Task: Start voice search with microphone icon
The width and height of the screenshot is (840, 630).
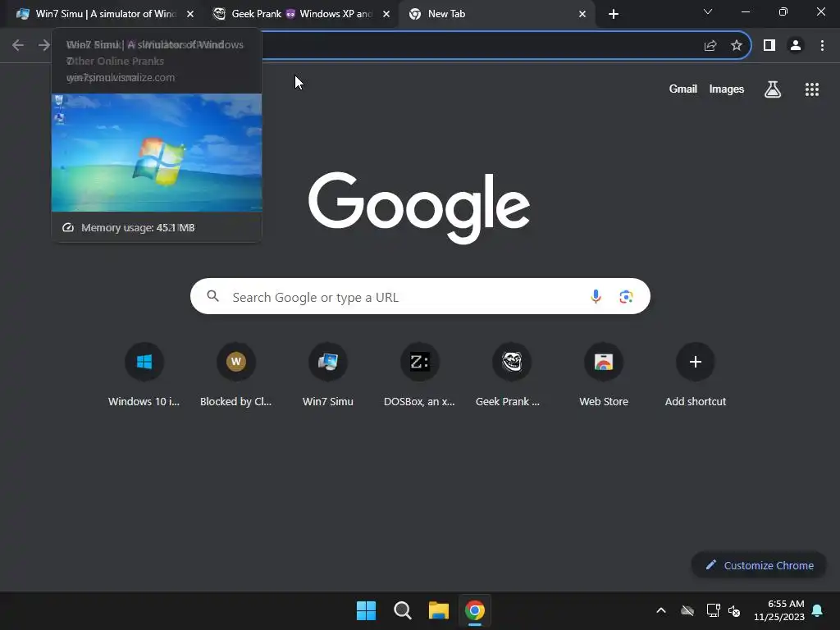Action: click(596, 296)
